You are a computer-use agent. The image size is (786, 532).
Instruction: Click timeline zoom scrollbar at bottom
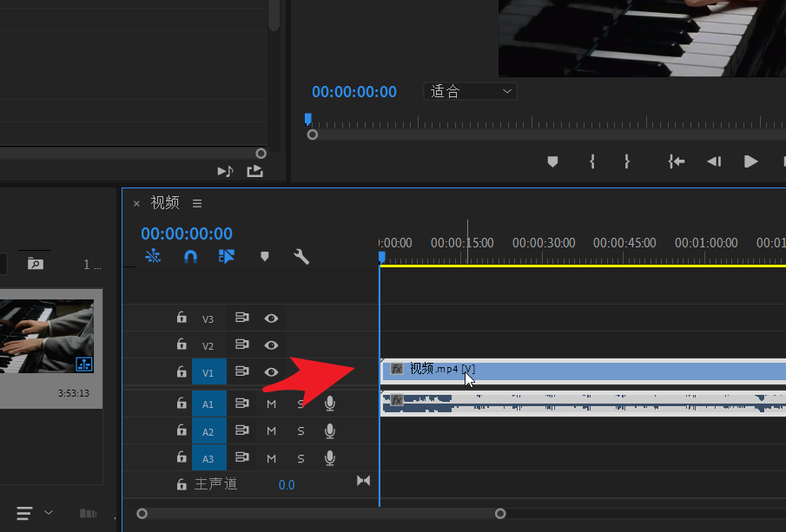pos(320,514)
